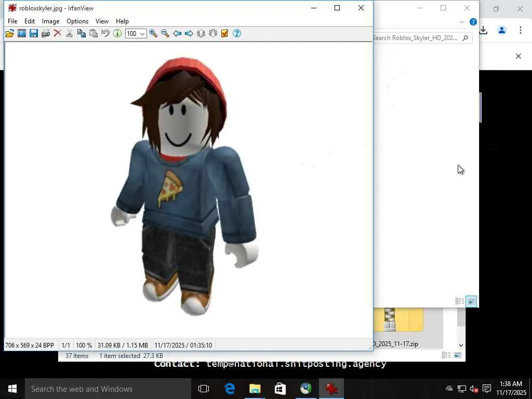Click the 37 items status text in Explorer
The height and width of the screenshot is (399, 532).
tap(77, 355)
